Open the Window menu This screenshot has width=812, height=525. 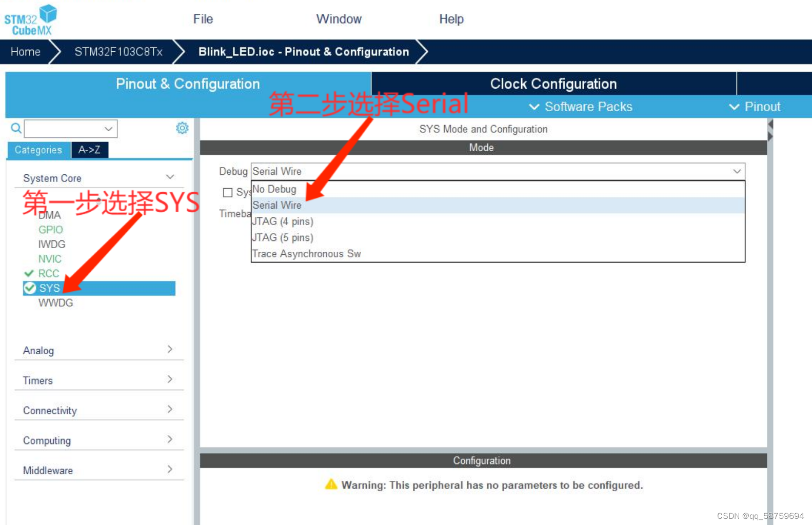click(x=339, y=19)
